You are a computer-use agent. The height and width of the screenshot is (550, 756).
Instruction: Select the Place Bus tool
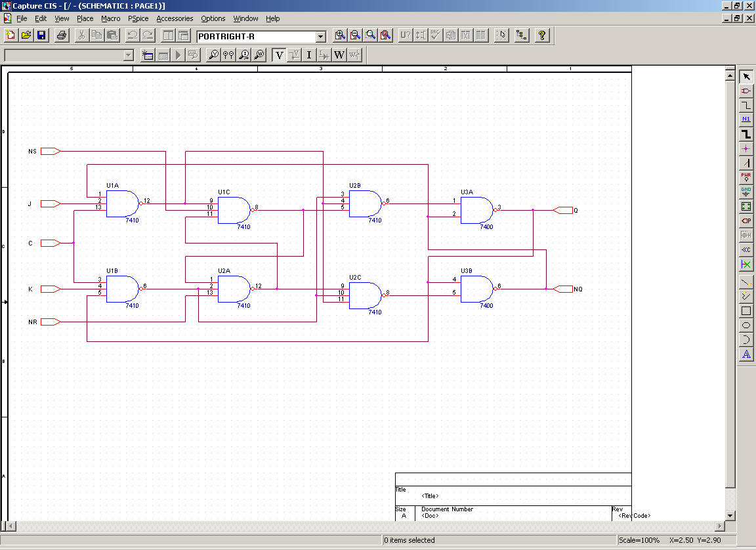[x=746, y=134]
